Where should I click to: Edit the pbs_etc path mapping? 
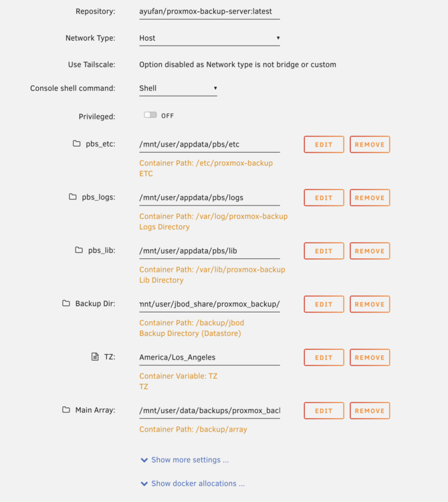tap(324, 145)
